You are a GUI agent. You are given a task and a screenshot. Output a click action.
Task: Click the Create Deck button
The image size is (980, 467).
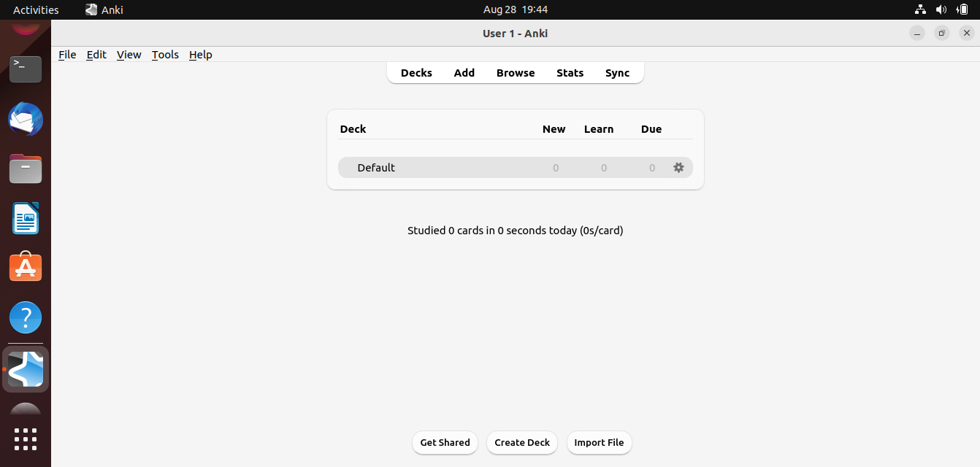coord(522,442)
